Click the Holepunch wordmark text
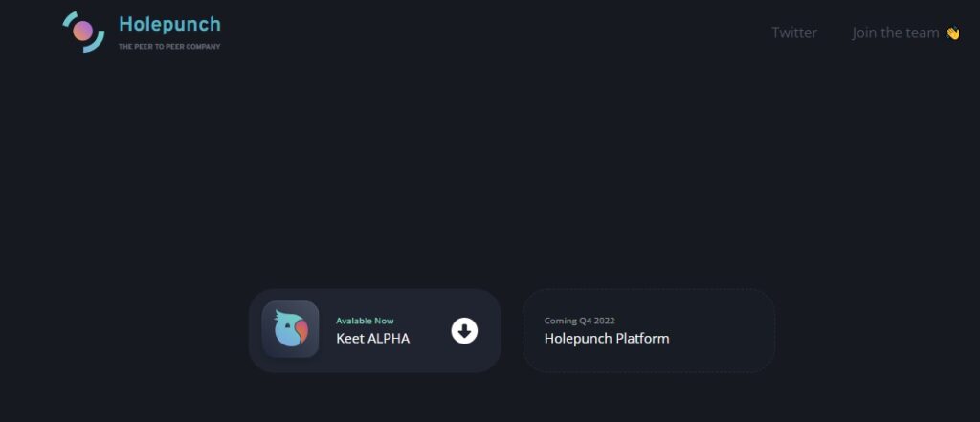This screenshot has width=980, height=422. click(169, 24)
